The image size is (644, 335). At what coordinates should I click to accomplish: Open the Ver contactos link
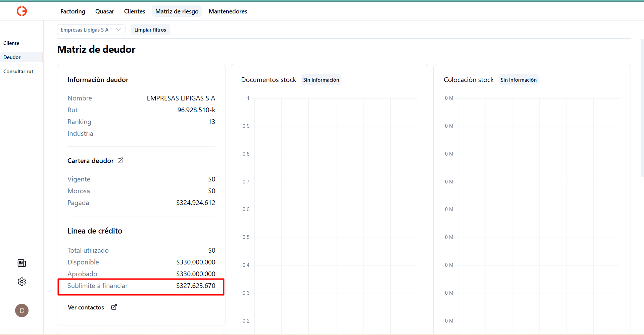point(86,307)
